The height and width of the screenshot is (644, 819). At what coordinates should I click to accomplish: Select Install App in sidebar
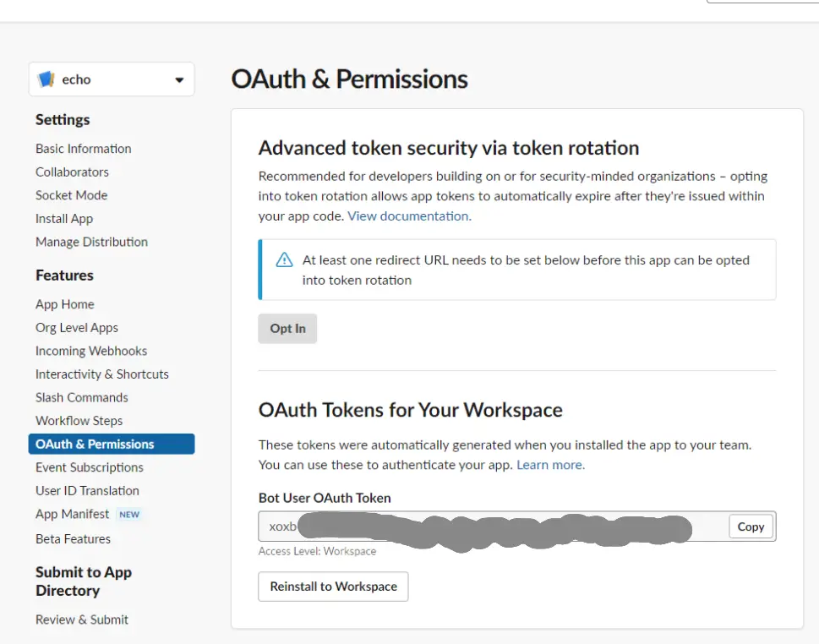64,219
